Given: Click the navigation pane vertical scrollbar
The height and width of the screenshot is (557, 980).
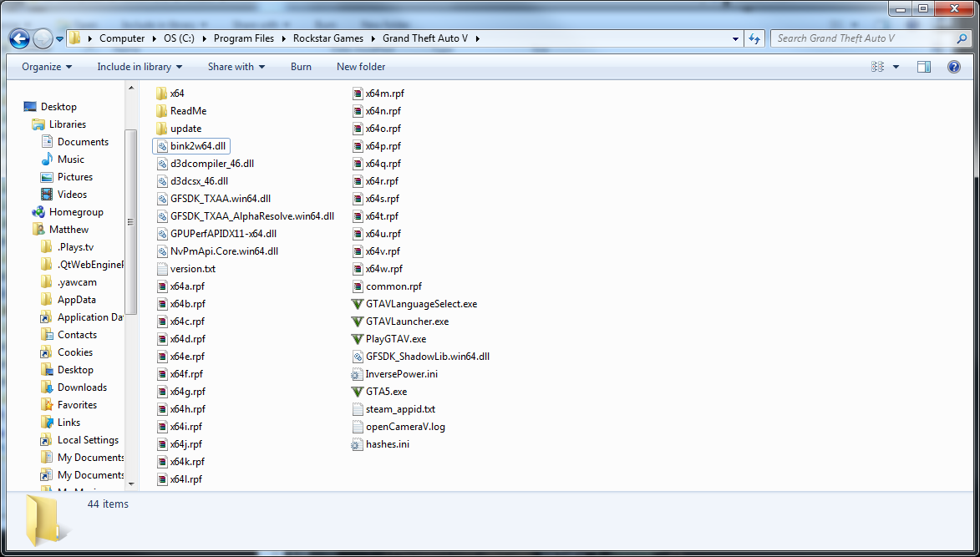Looking at the screenshot, I should coord(130,221).
